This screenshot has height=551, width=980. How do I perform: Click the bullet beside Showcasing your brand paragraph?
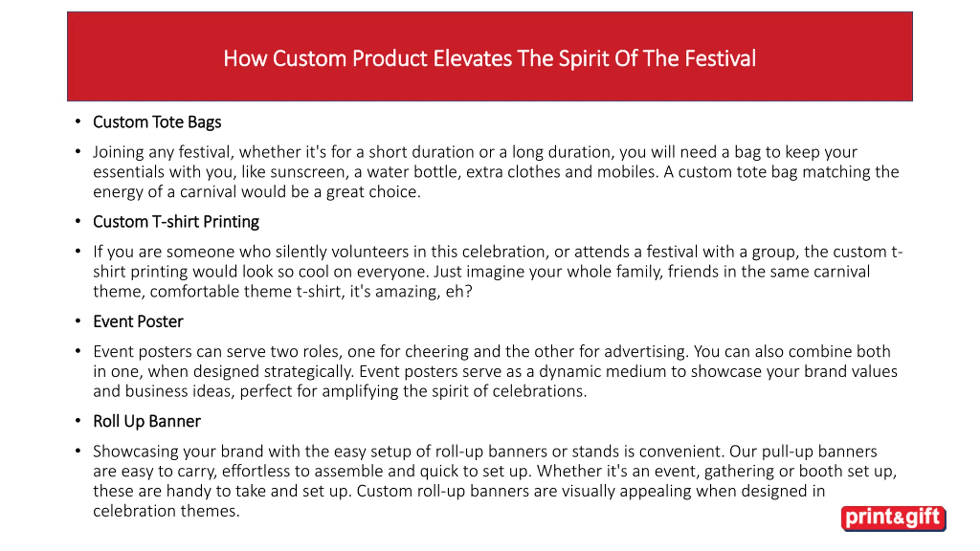[78, 451]
